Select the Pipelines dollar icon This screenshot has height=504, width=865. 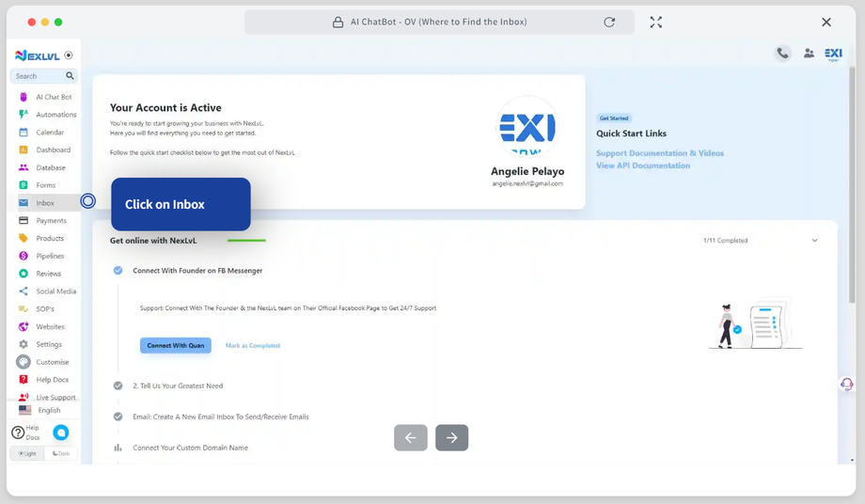pos(24,256)
